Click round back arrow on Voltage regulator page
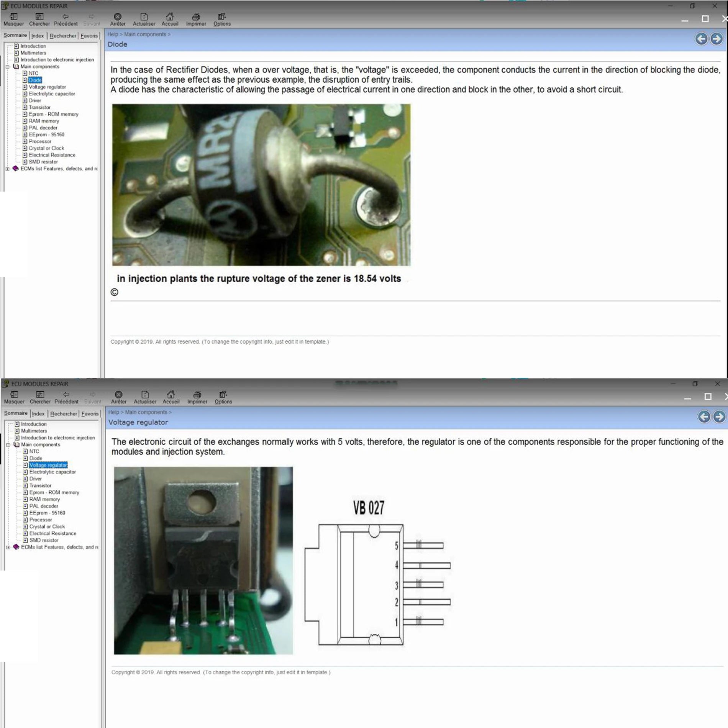This screenshot has height=728, width=728. 703,416
